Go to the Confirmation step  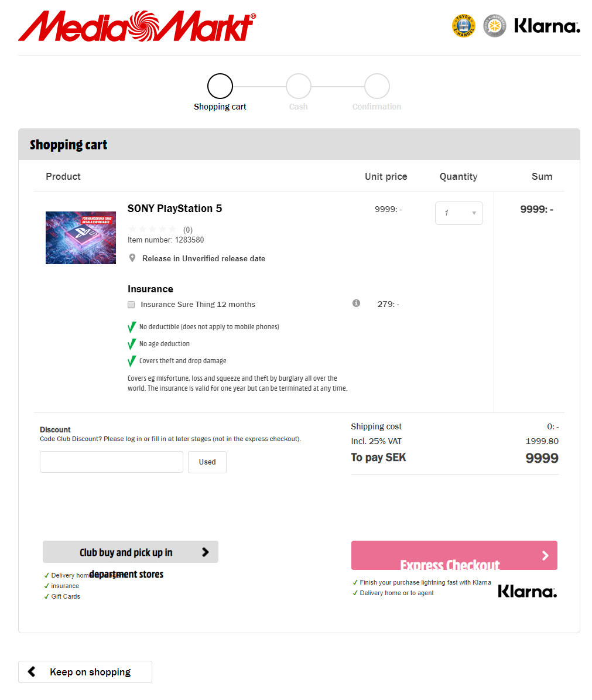click(x=377, y=86)
